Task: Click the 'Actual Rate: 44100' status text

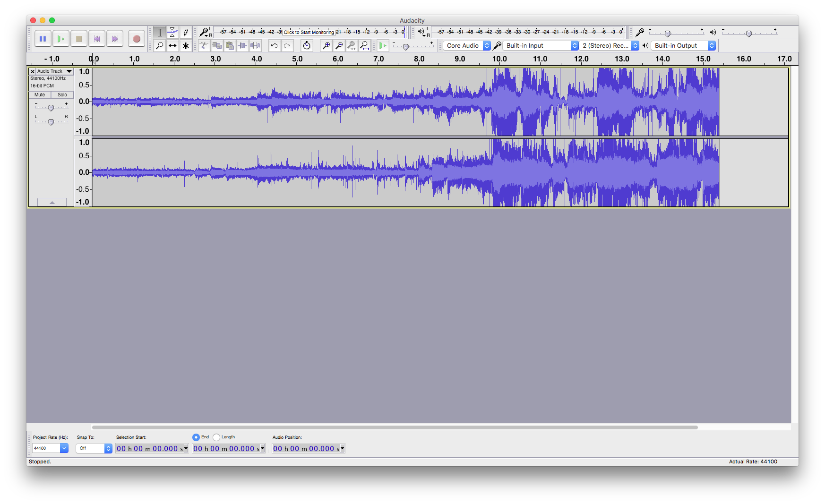Action: (x=753, y=462)
